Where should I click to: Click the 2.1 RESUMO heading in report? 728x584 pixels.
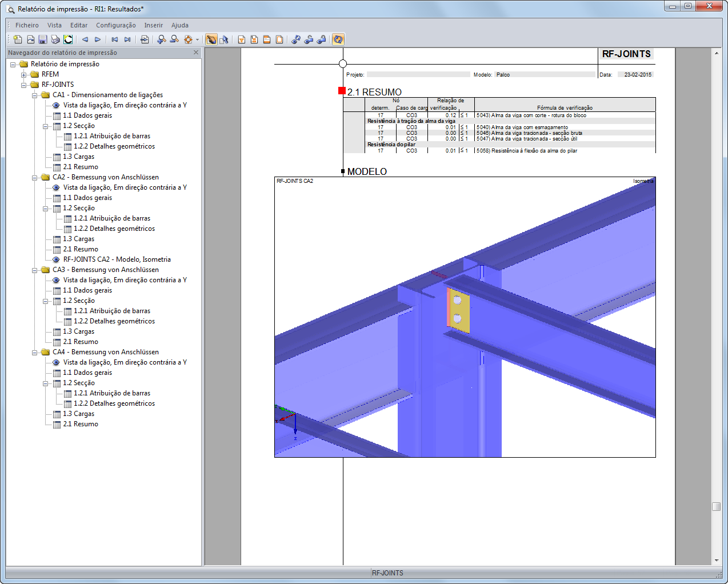click(x=374, y=92)
